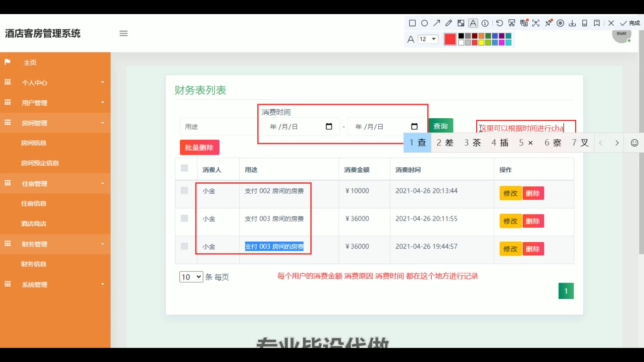Save screenshot with download icon
The width and height of the screenshot is (644, 362).
click(573, 23)
